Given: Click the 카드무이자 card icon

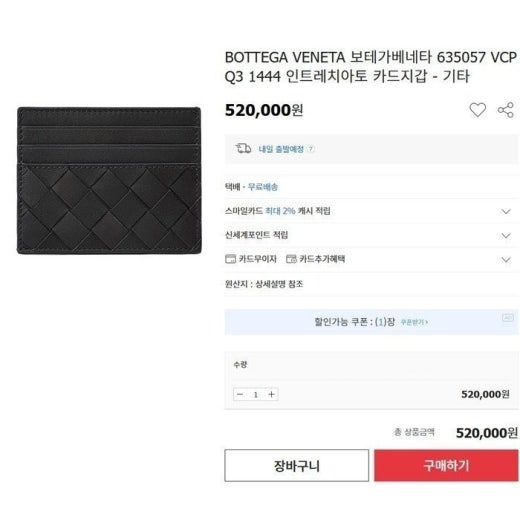Looking at the screenshot, I should click(x=230, y=259).
